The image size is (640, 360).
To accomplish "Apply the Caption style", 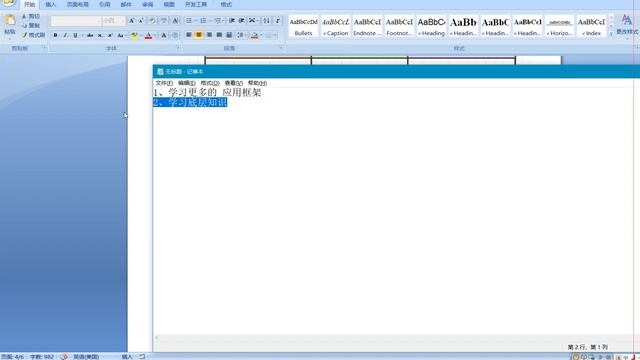I will pyautogui.click(x=336, y=27).
